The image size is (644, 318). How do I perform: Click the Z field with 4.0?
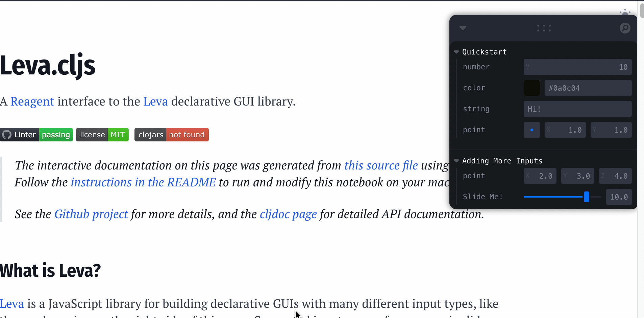615,176
